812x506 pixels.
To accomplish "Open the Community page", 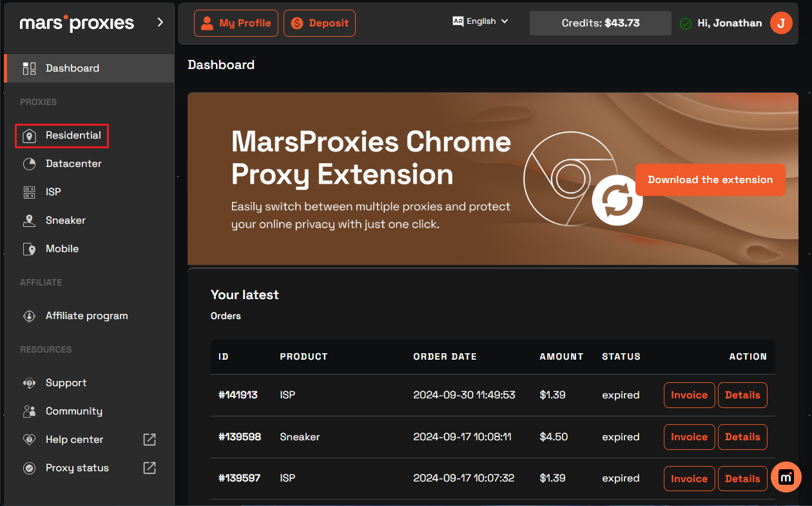I will coord(73,411).
